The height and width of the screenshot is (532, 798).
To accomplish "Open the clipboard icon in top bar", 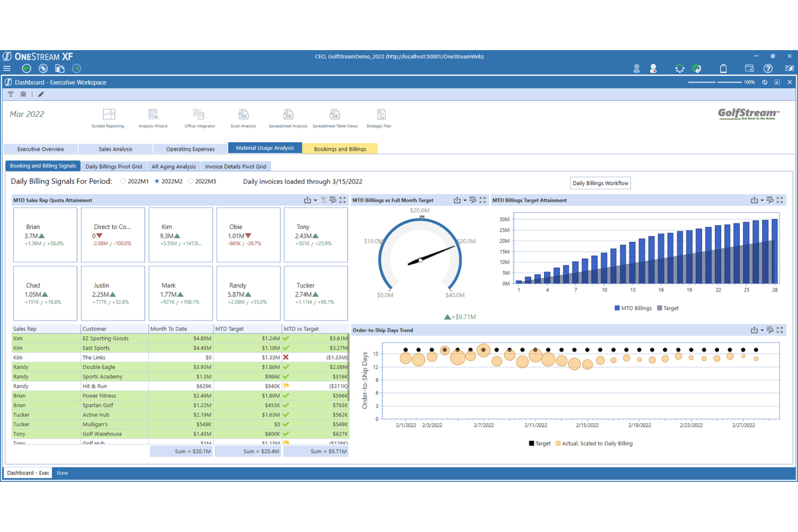I will [x=724, y=68].
